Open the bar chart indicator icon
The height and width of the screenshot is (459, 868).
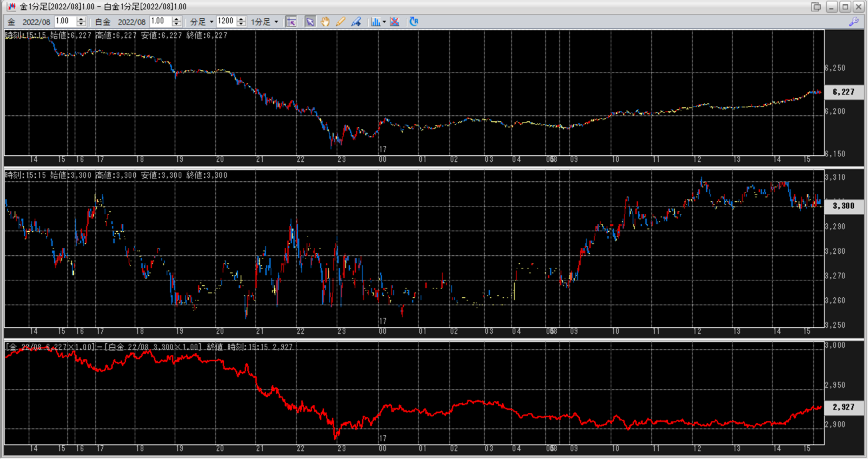point(375,21)
